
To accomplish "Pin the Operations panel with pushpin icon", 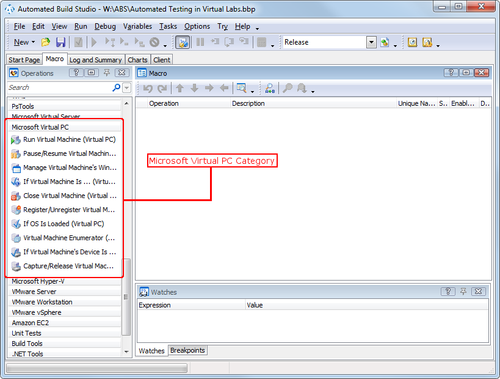I will 107,73.
